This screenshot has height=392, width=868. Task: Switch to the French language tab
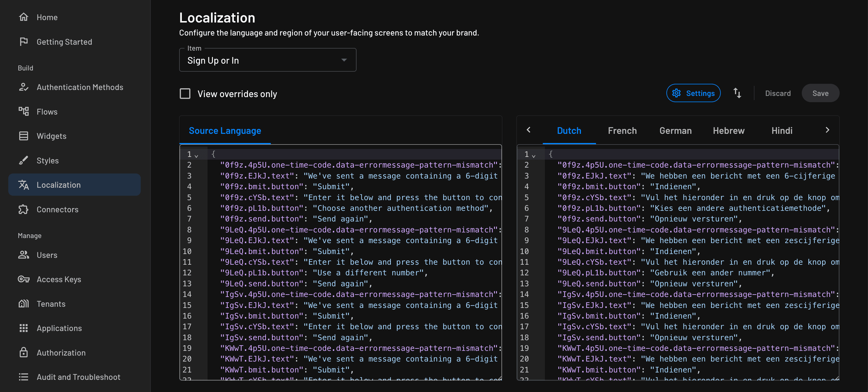pyautogui.click(x=622, y=131)
